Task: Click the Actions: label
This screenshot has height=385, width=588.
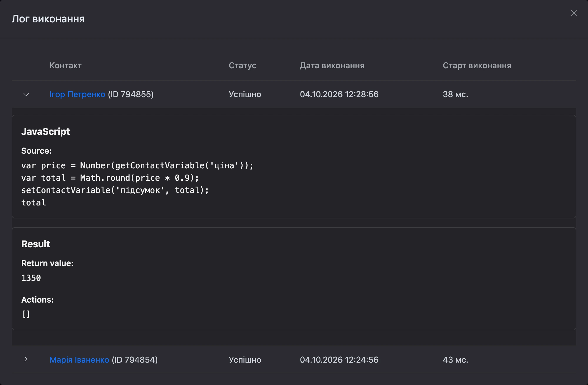Action: pos(37,300)
